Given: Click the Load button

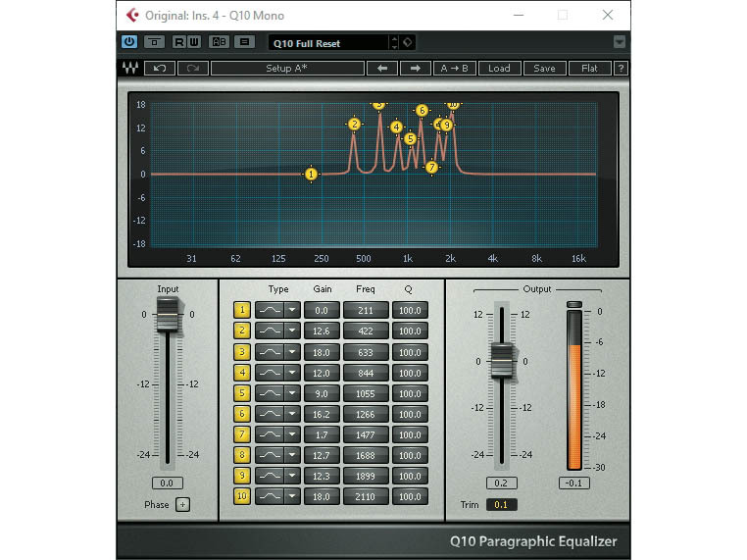Looking at the screenshot, I should click(x=499, y=68).
